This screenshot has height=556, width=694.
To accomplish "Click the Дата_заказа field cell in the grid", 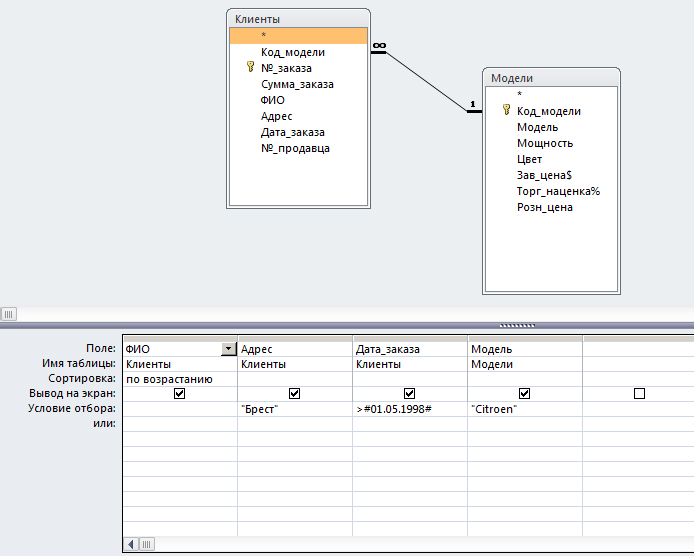I will (x=410, y=349).
